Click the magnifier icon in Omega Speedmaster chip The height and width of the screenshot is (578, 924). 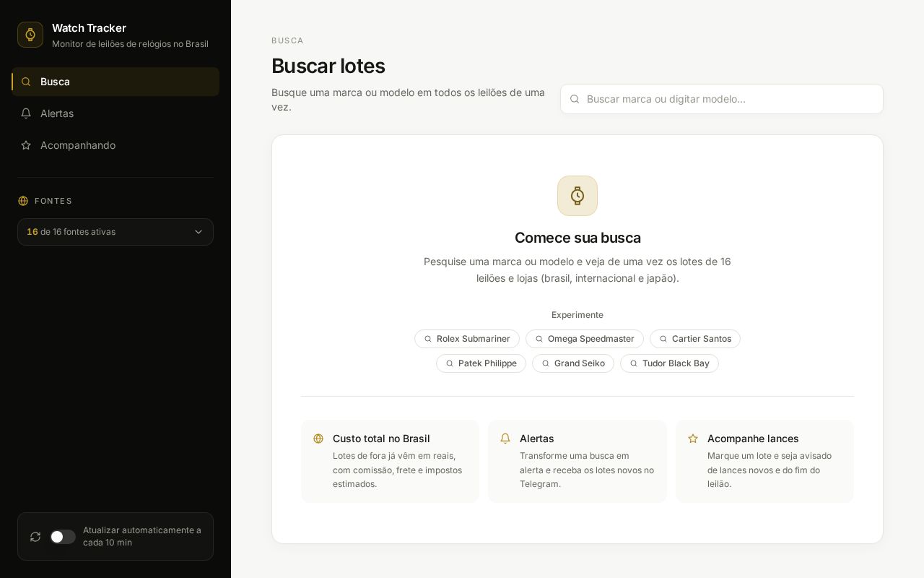[539, 339]
